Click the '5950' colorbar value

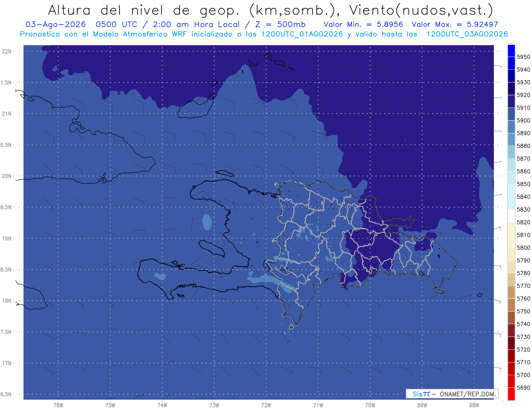[524, 57]
